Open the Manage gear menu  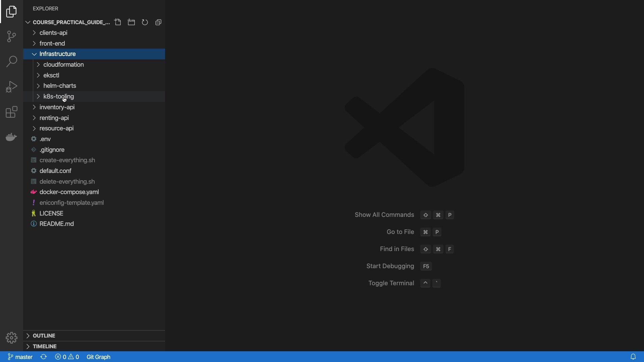pos(11,338)
